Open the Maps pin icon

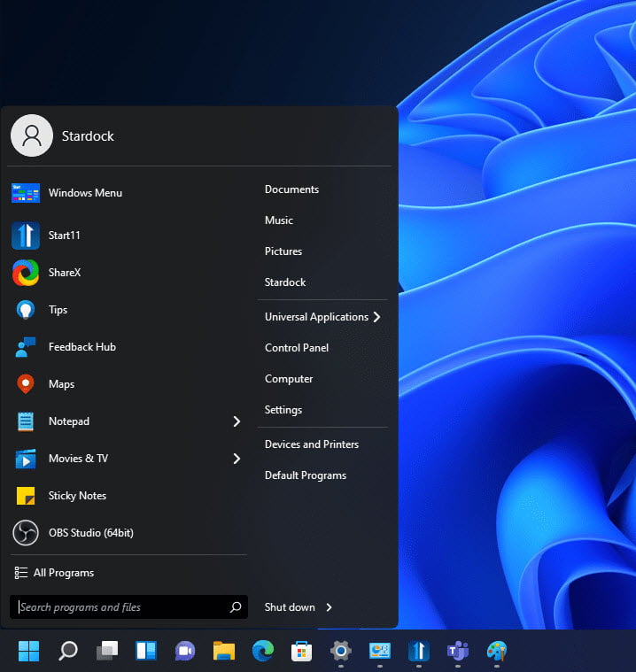click(x=26, y=384)
